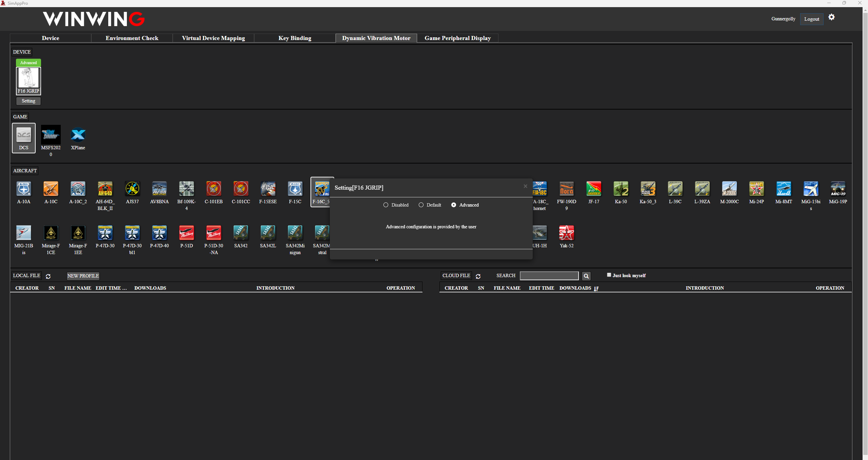
Task: Select the Default radio option
Action: coord(421,205)
